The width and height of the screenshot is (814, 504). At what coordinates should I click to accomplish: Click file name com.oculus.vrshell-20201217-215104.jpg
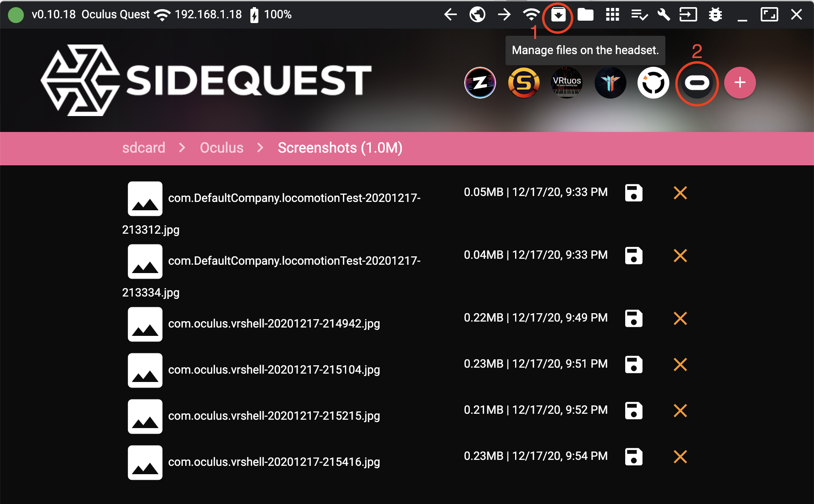[274, 370]
